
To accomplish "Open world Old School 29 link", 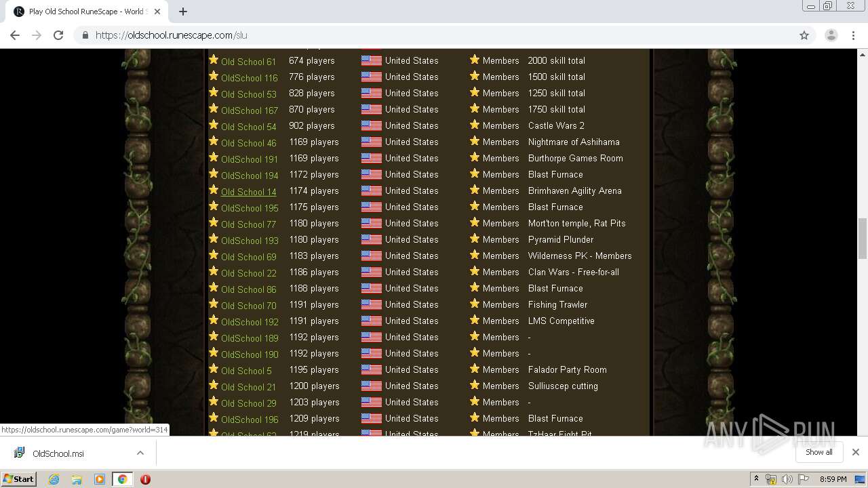I will coord(248,403).
